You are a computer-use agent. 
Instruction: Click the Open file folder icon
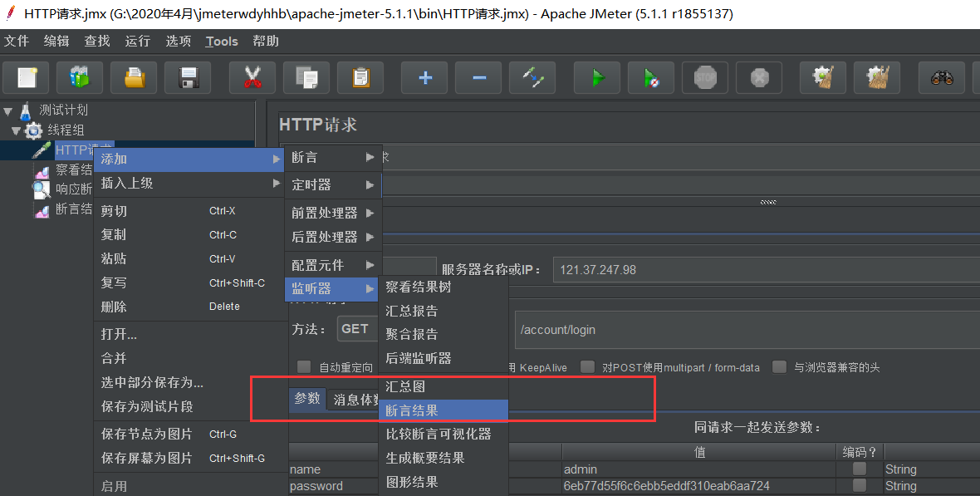coord(134,77)
